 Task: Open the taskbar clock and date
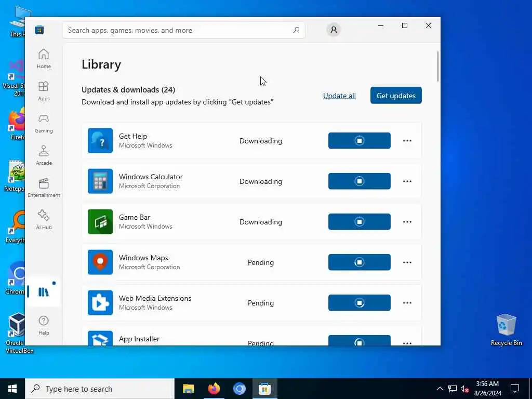coord(487,389)
